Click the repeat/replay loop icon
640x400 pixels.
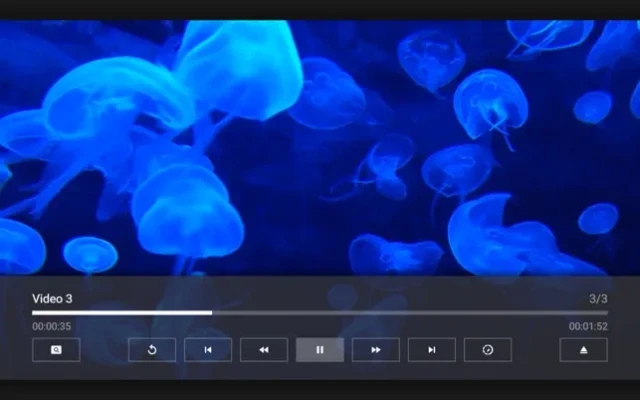[152, 350]
